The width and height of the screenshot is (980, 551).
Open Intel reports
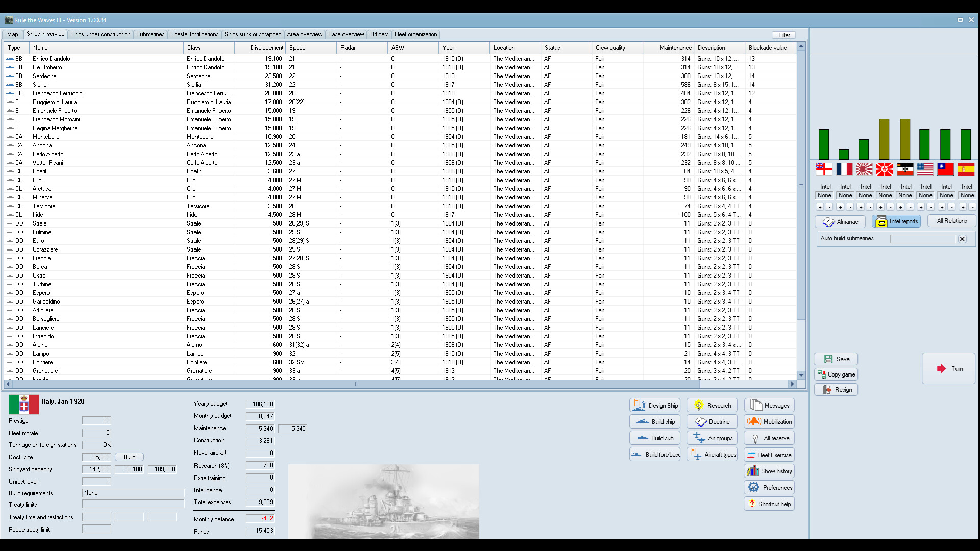(897, 221)
